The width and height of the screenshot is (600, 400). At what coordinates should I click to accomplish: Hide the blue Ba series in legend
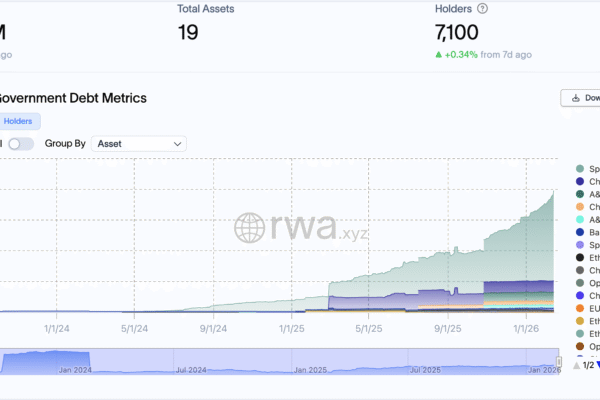[x=580, y=231]
